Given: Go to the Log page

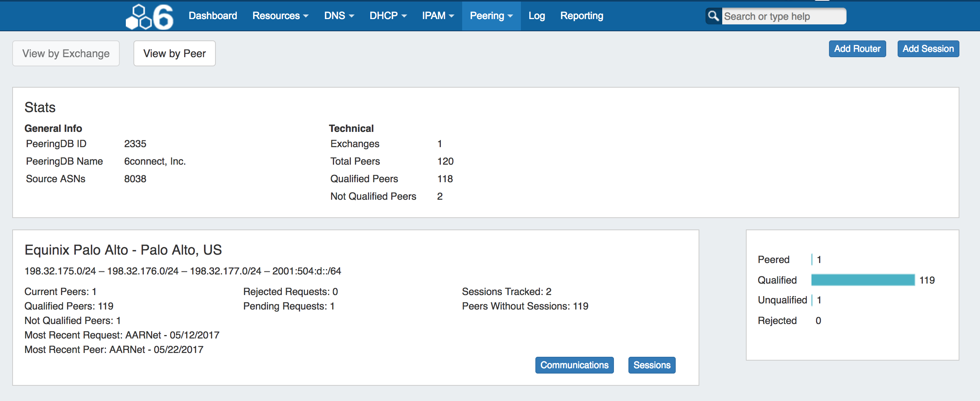Looking at the screenshot, I should pos(537,16).
